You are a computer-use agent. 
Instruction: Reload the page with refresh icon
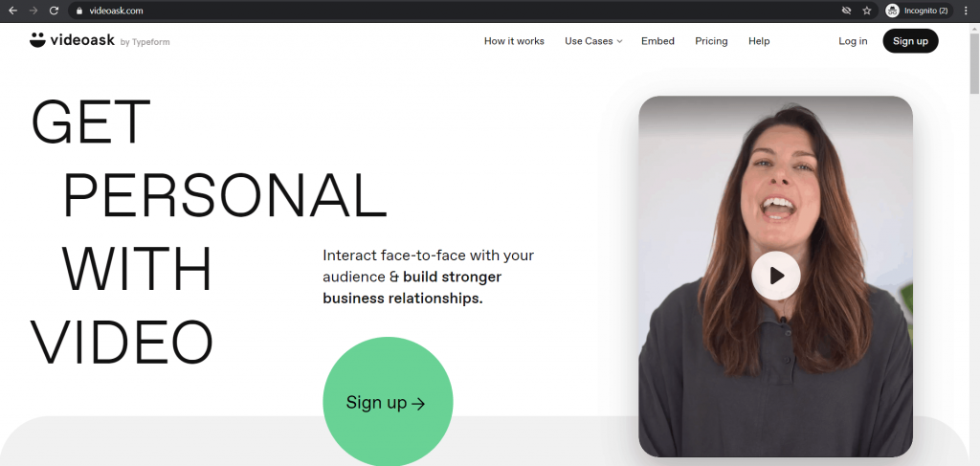pos(54,11)
